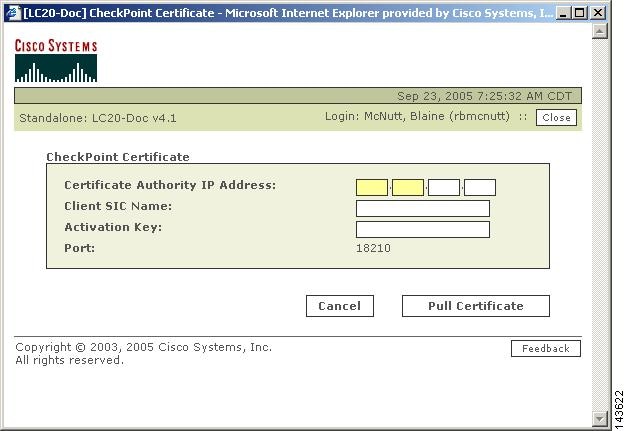
Task: Click the Client SIC Name input field
Action: [423, 209]
